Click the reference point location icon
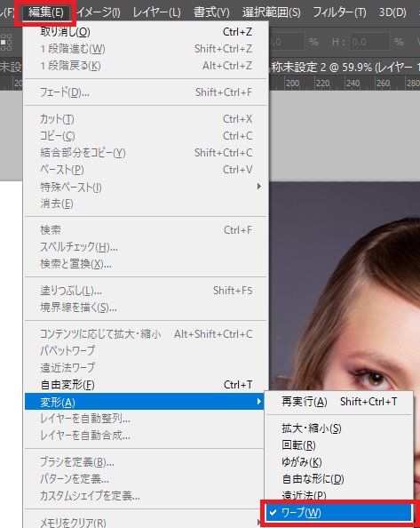The height and width of the screenshot is (528, 420). 5,42
